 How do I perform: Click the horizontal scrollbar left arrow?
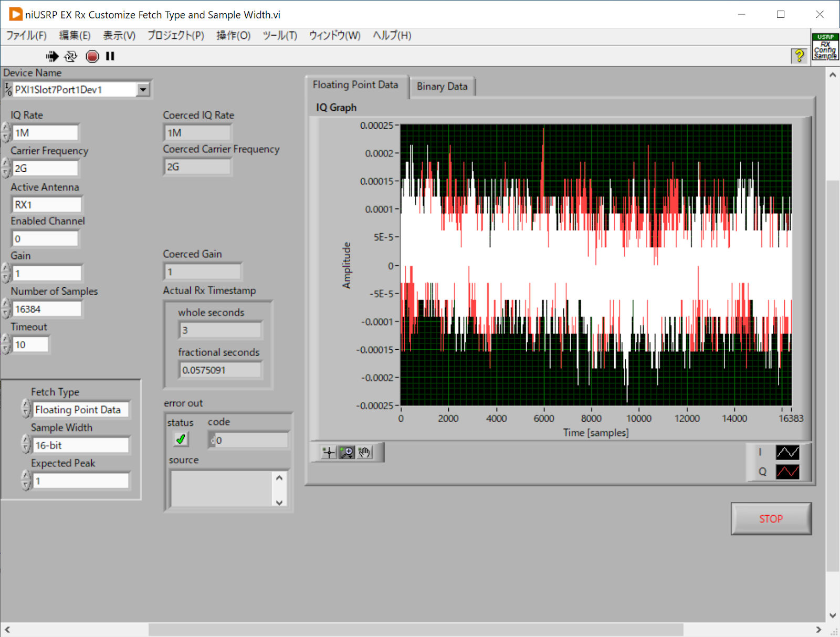[x=7, y=629]
